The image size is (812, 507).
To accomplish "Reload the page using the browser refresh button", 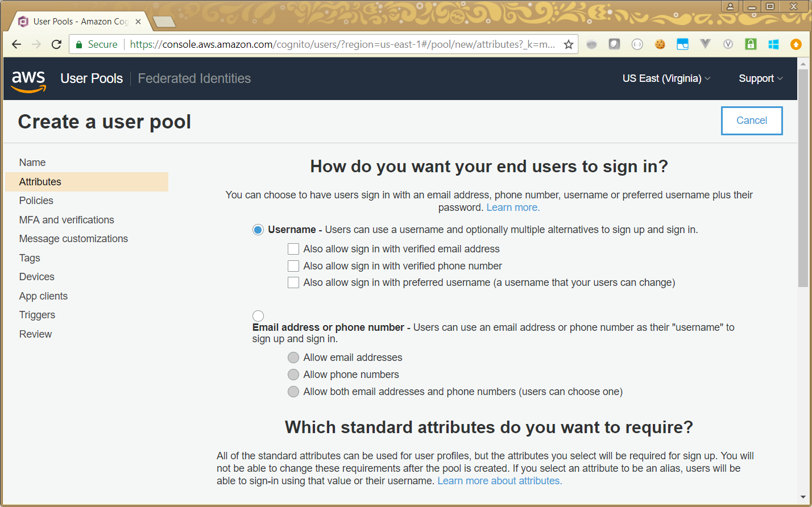I will coord(56,44).
